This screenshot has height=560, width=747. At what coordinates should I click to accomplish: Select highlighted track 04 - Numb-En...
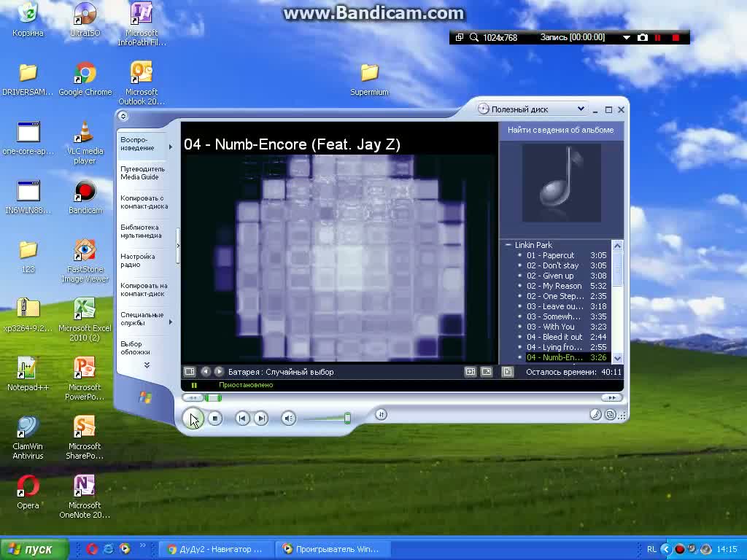(562, 357)
